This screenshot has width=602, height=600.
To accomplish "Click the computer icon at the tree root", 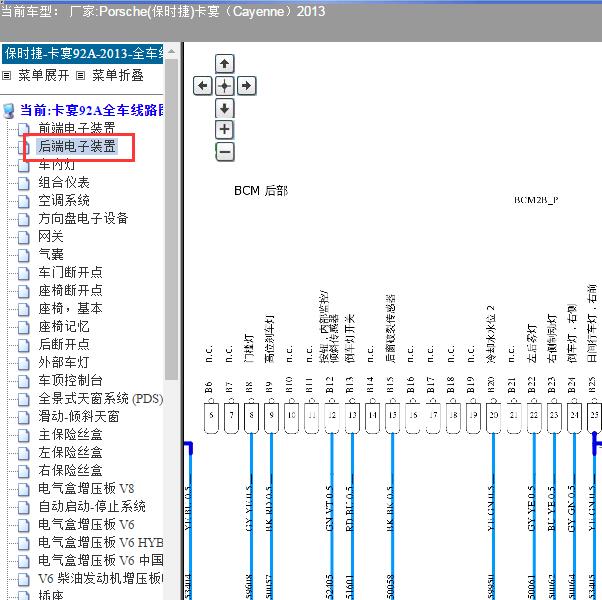I will coord(8,111).
